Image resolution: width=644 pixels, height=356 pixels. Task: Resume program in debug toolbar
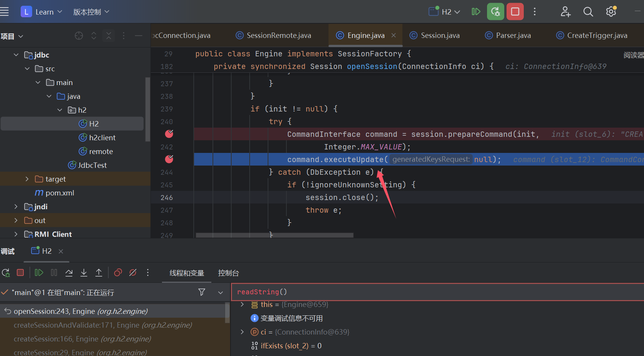tap(39, 272)
